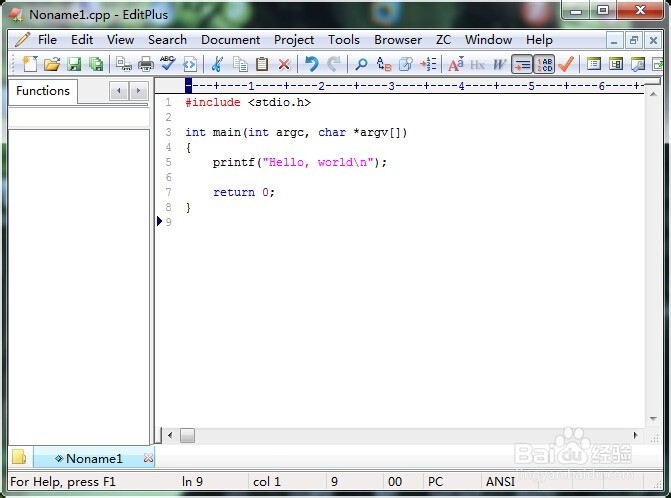Open the File menu

47,40
